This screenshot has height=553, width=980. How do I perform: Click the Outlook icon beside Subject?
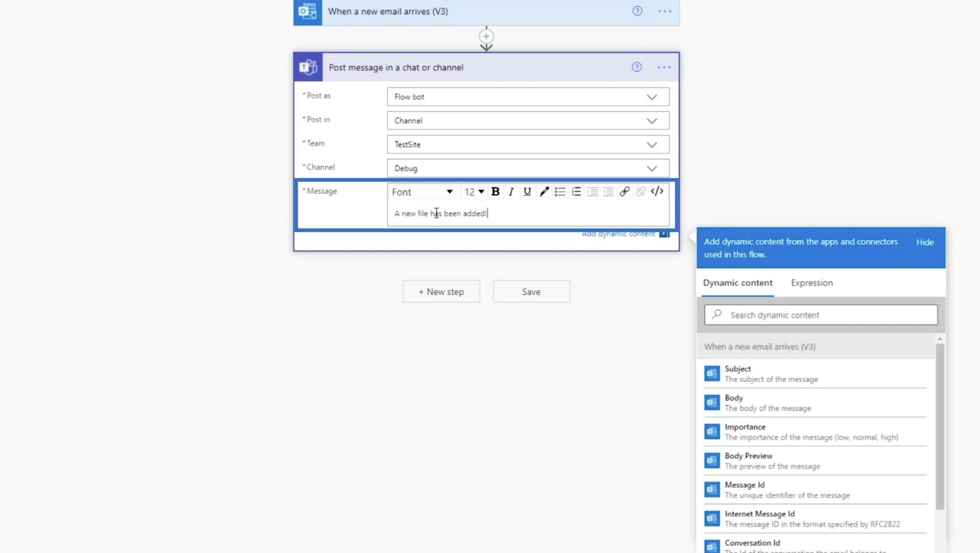tap(712, 373)
